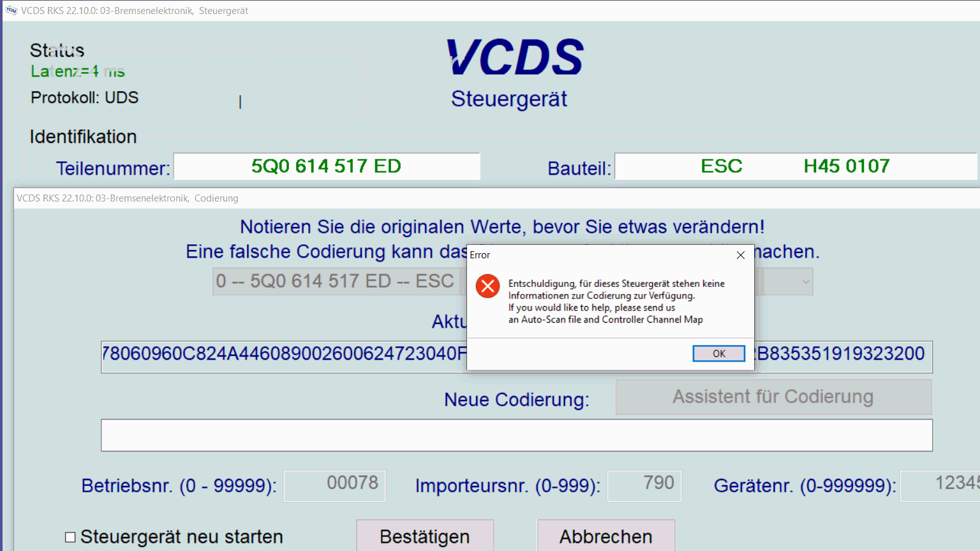Viewport: 980px width, 551px height.
Task: Close the Error dialog with X
Action: (741, 255)
